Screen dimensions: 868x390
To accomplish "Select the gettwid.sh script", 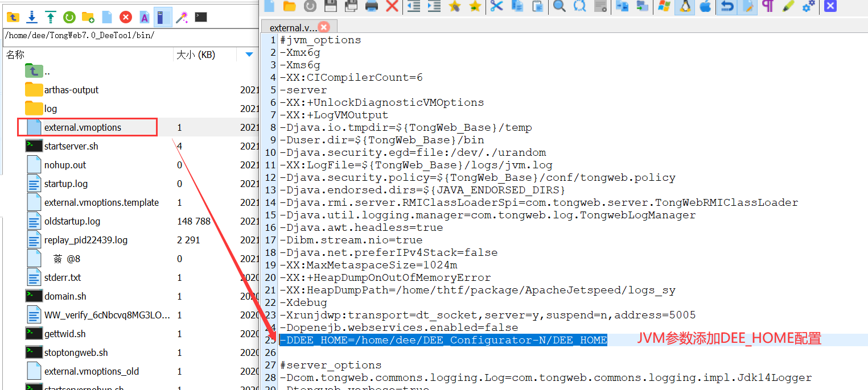I will pyautogui.click(x=65, y=334).
